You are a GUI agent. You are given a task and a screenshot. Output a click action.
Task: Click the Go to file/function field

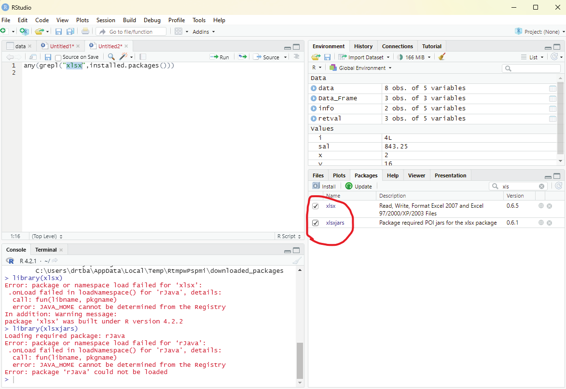131,32
